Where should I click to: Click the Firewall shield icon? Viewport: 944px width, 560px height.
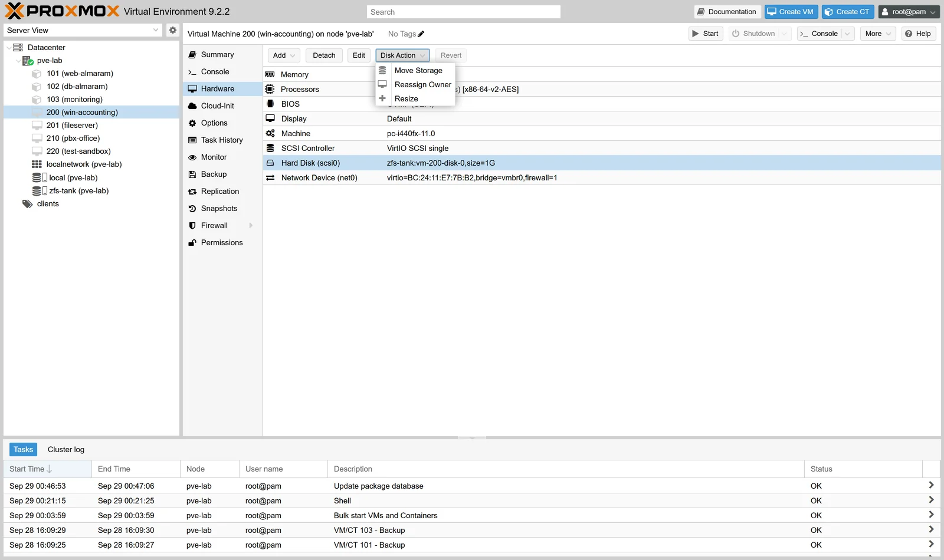(192, 226)
